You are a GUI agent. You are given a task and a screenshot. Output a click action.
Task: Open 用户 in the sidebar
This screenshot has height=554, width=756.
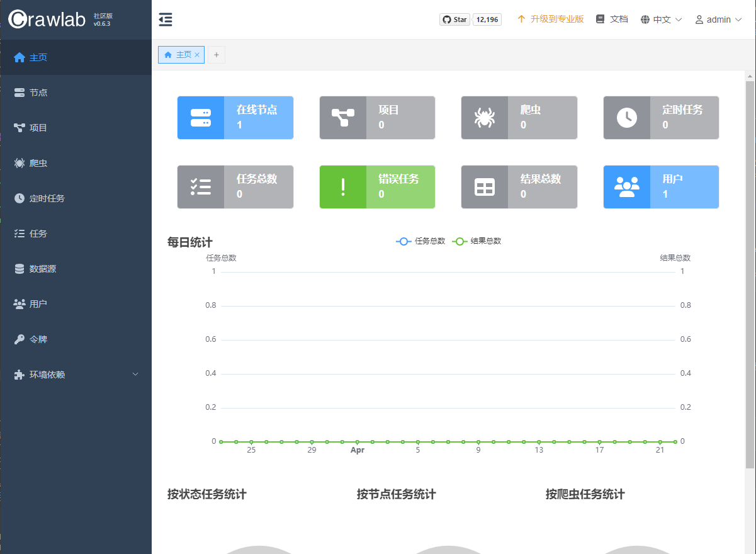[76, 304]
